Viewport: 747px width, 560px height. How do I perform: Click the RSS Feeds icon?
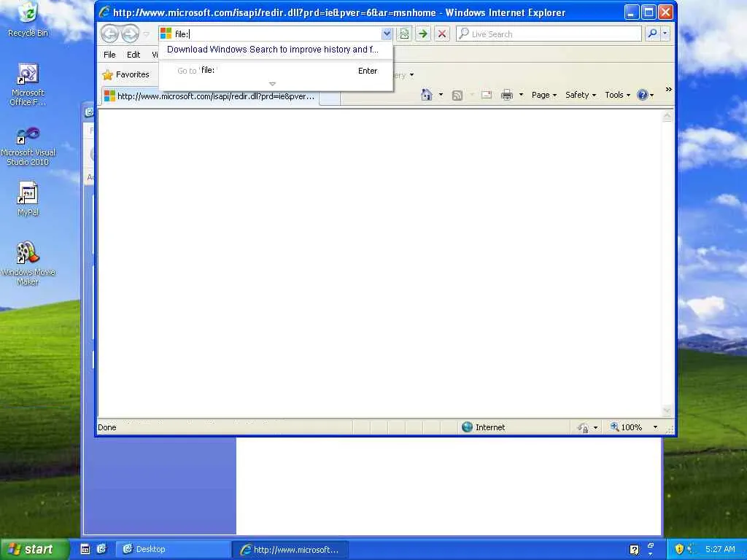tap(457, 96)
